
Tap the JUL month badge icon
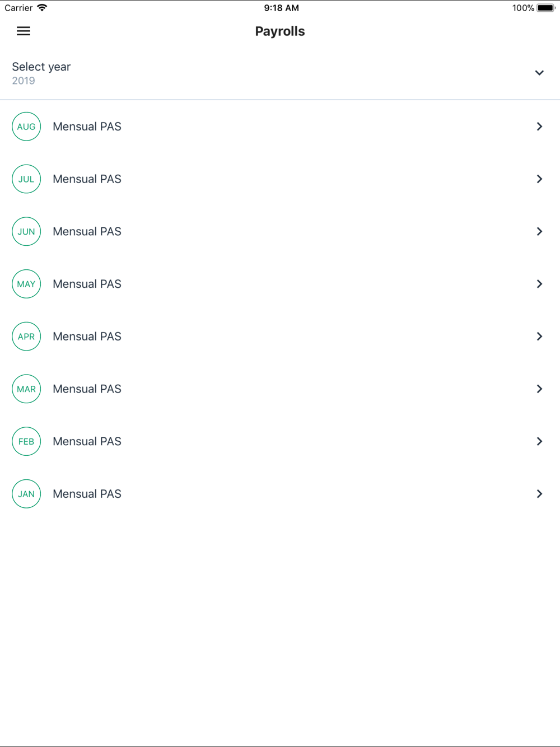[26, 179]
